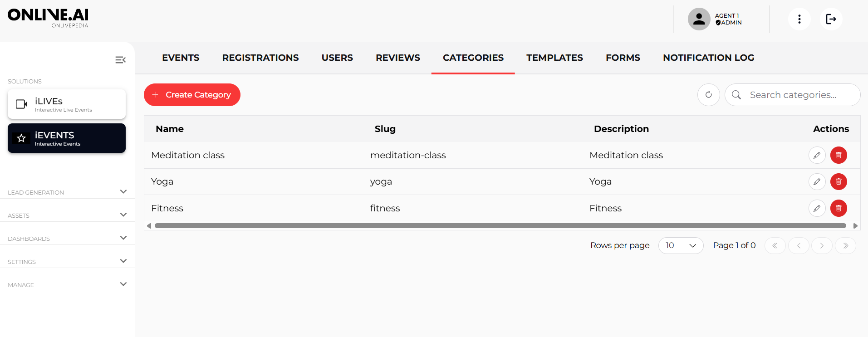Viewport: 868px width, 337px height.
Task: Open the three-dot more options menu
Action: tap(799, 19)
